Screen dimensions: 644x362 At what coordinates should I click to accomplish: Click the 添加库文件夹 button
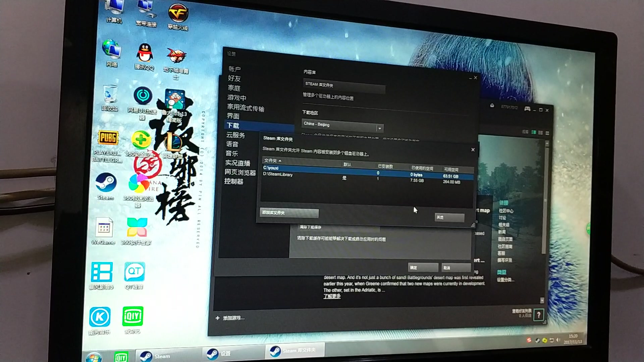pyautogui.click(x=288, y=213)
